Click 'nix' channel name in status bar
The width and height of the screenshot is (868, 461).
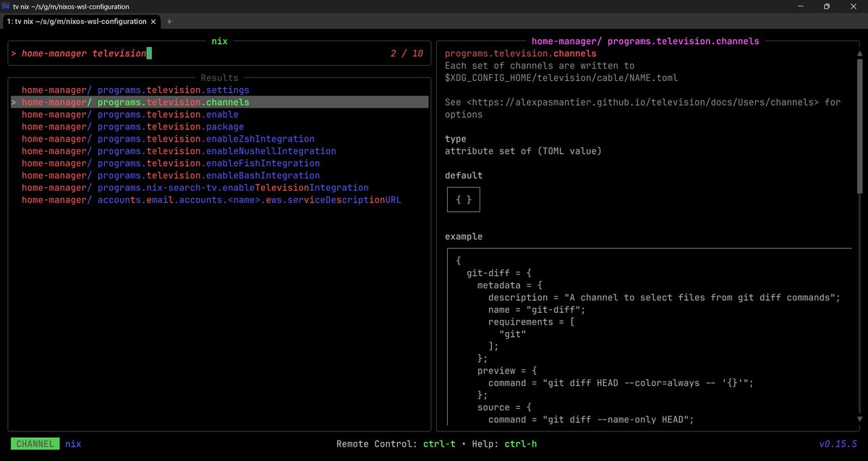tap(73, 444)
